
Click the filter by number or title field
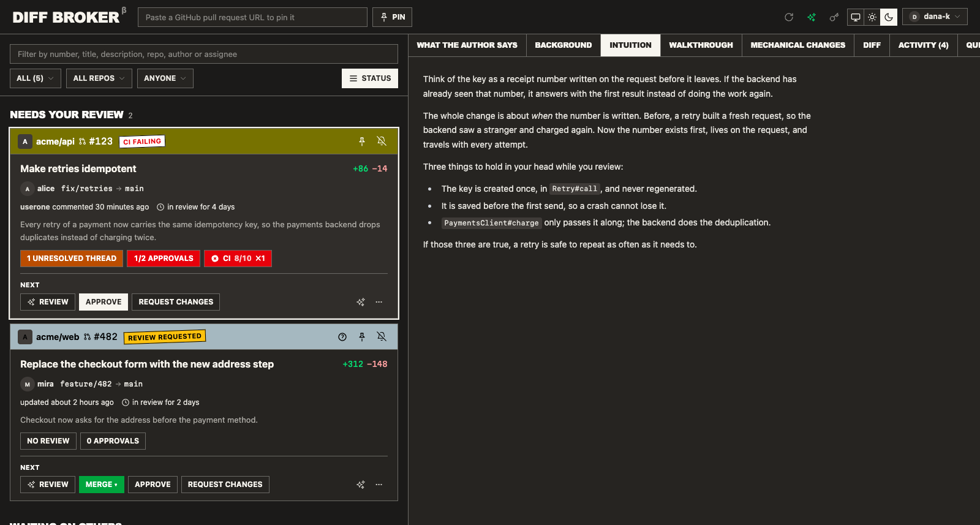(204, 54)
